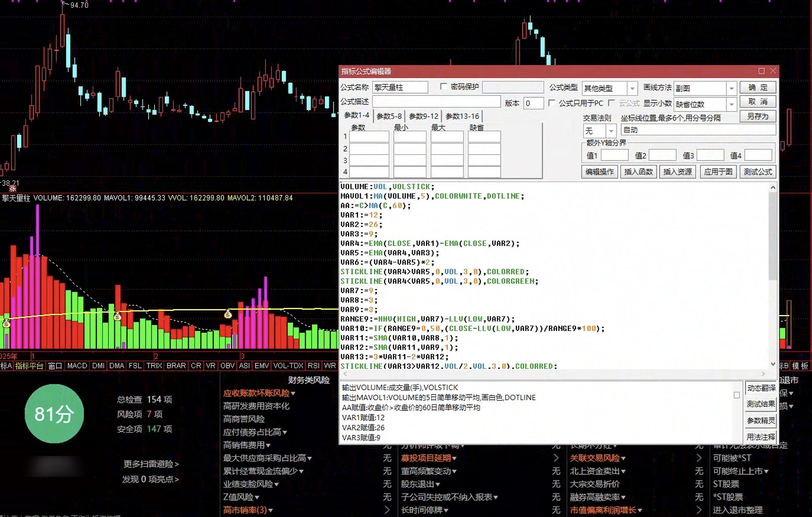Switch to 参数13-16 tab
Screen dimensions: 812x517
coord(462,116)
